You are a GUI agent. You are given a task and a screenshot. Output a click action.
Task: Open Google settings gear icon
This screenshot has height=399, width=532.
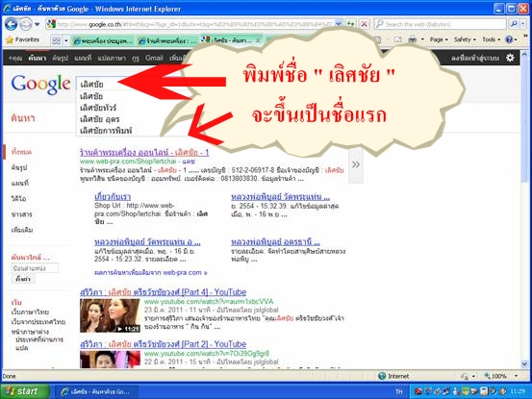click(510, 58)
